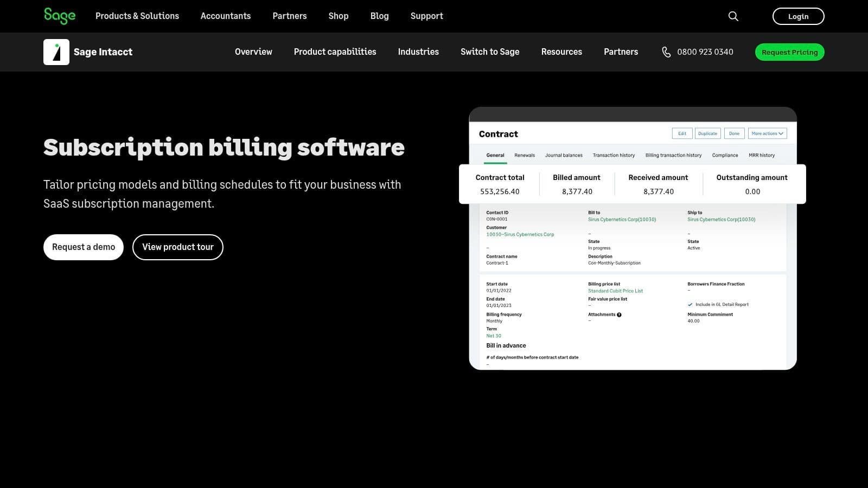Click the green Request Pricing button
Screen dimensions: 868x488
789,52
